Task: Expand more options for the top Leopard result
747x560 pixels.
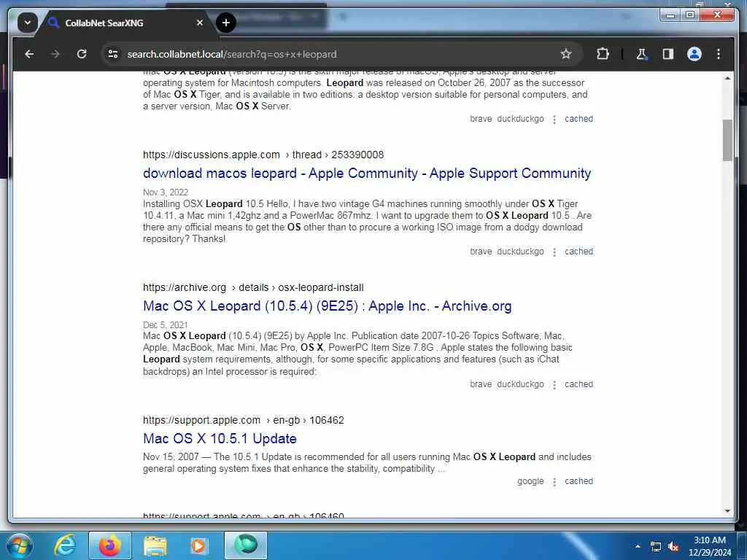Action: (x=554, y=120)
